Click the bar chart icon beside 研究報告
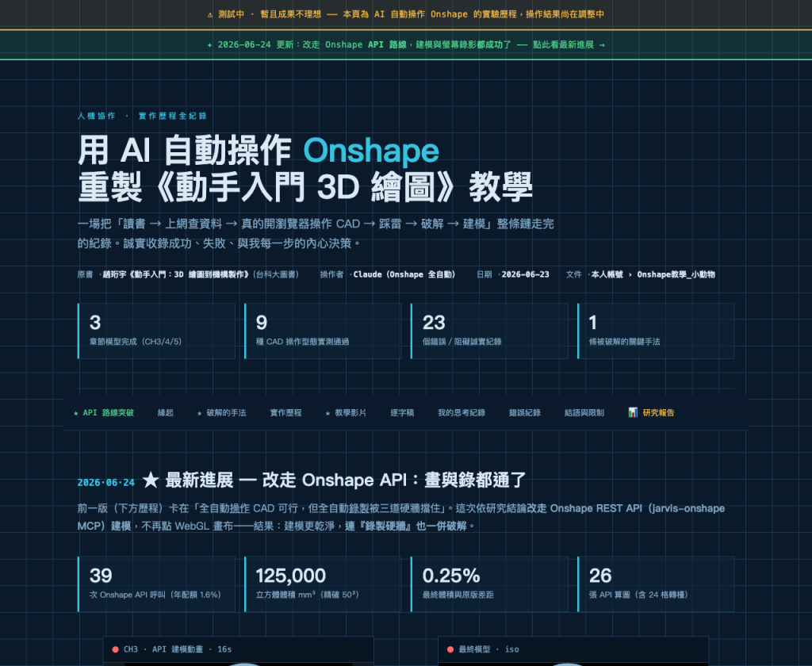812x666 pixels. click(x=633, y=412)
